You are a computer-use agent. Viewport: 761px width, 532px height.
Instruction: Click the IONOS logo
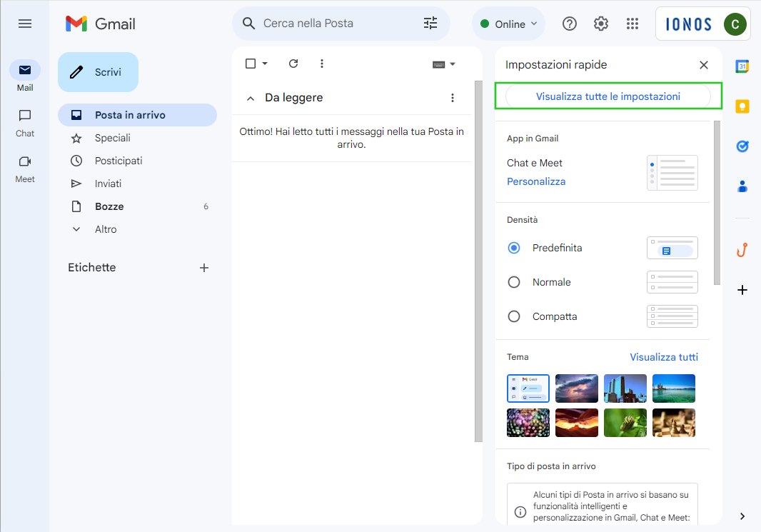pos(688,24)
